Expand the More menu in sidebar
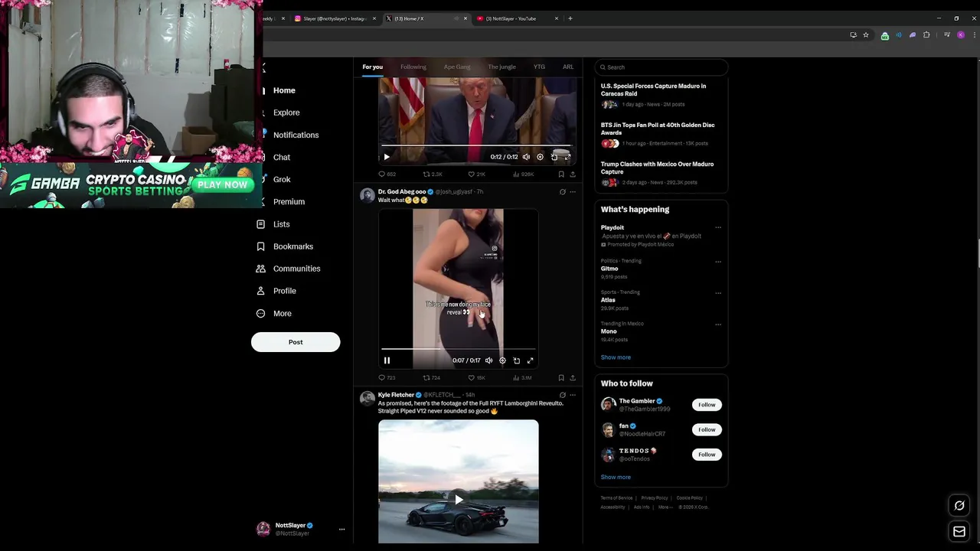980x551 pixels. pyautogui.click(x=273, y=314)
